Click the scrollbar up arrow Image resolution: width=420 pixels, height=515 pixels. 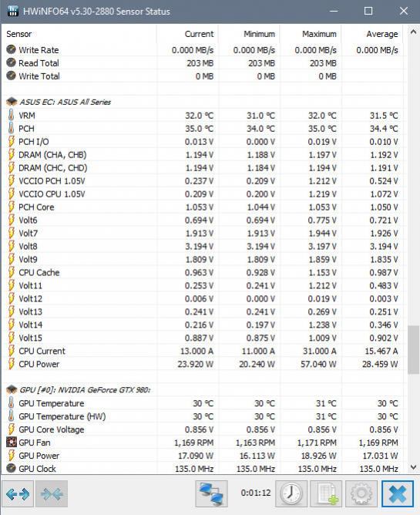413,32
